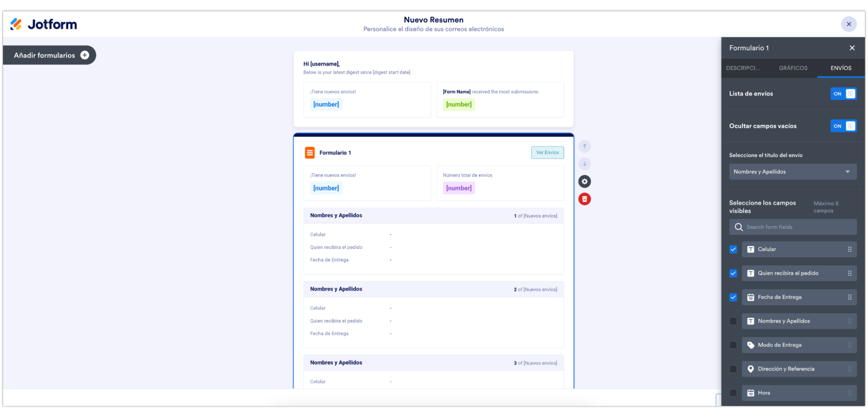Click the orange Formulario 1 form icon
The height and width of the screenshot is (409, 868).
[310, 153]
